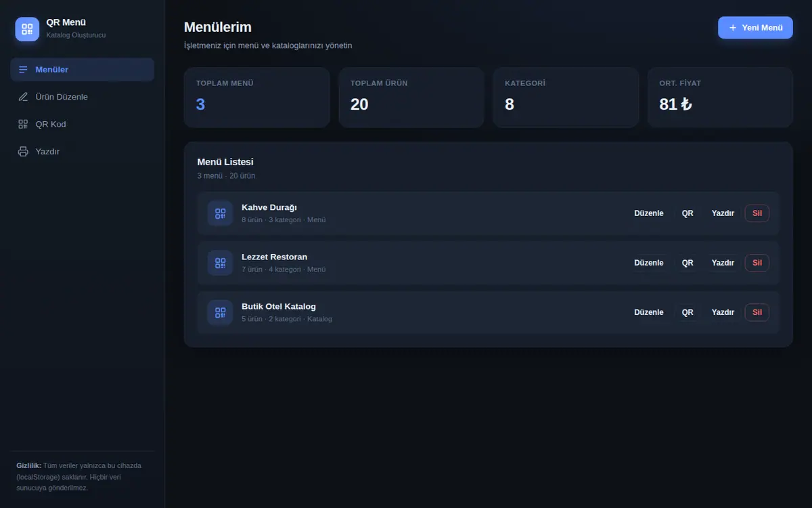Remove Lezzet Restoran with Sil

coord(757,263)
